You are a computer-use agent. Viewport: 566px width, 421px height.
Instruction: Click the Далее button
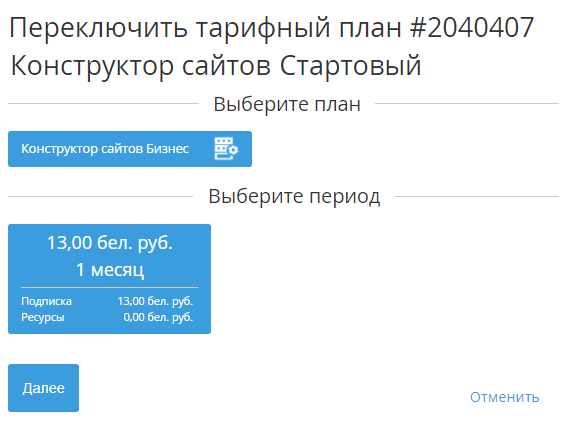click(x=43, y=388)
